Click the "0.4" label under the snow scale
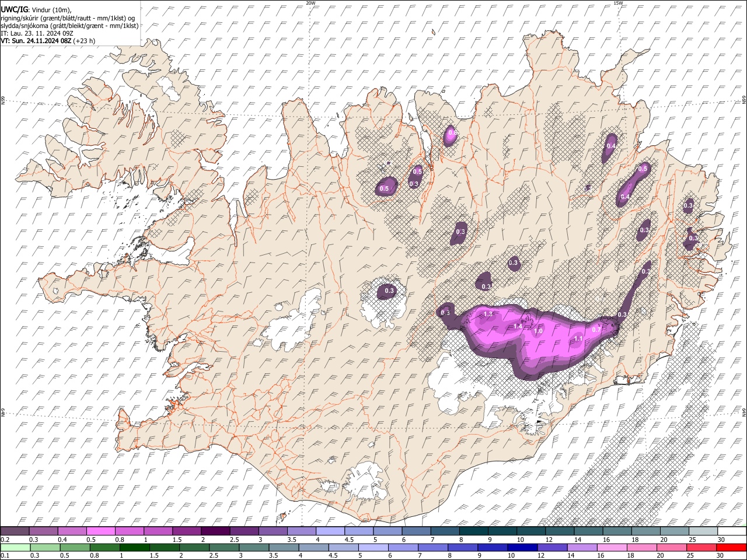Image resolution: width=747 pixels, height=560 pixels. tap(62, 539)
